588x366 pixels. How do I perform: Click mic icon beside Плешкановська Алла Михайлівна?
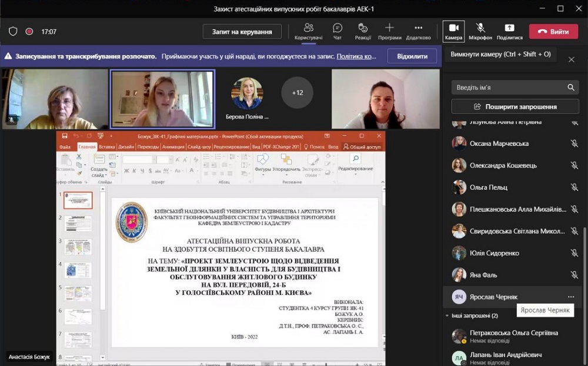coord(574,209)
